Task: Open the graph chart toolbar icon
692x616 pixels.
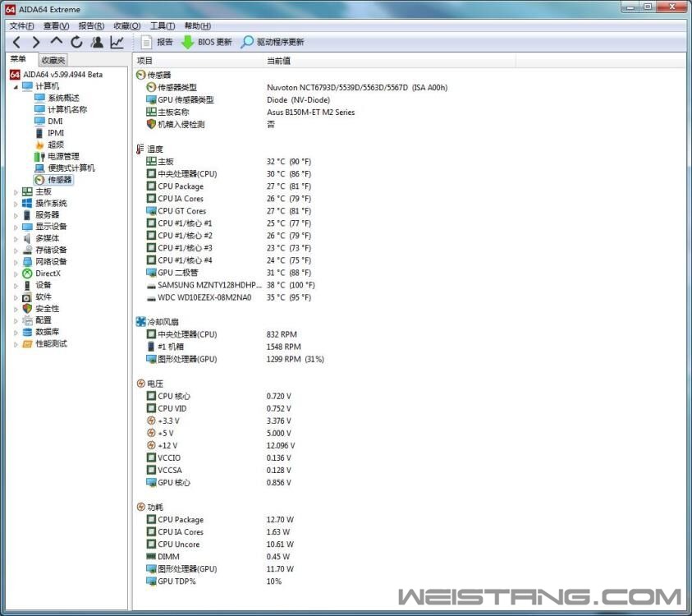Action: pyautogui.click(x=117, y=43)
